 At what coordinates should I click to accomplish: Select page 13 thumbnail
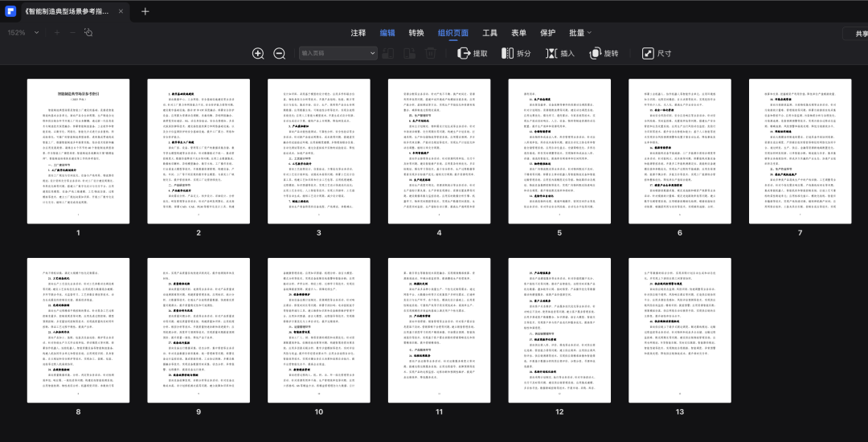(680, 330)
